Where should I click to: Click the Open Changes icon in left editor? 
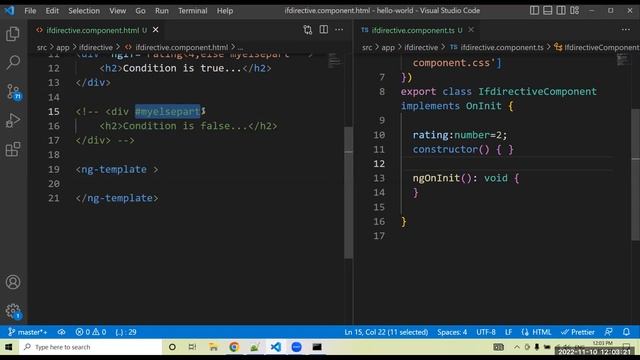pos(307,30)
